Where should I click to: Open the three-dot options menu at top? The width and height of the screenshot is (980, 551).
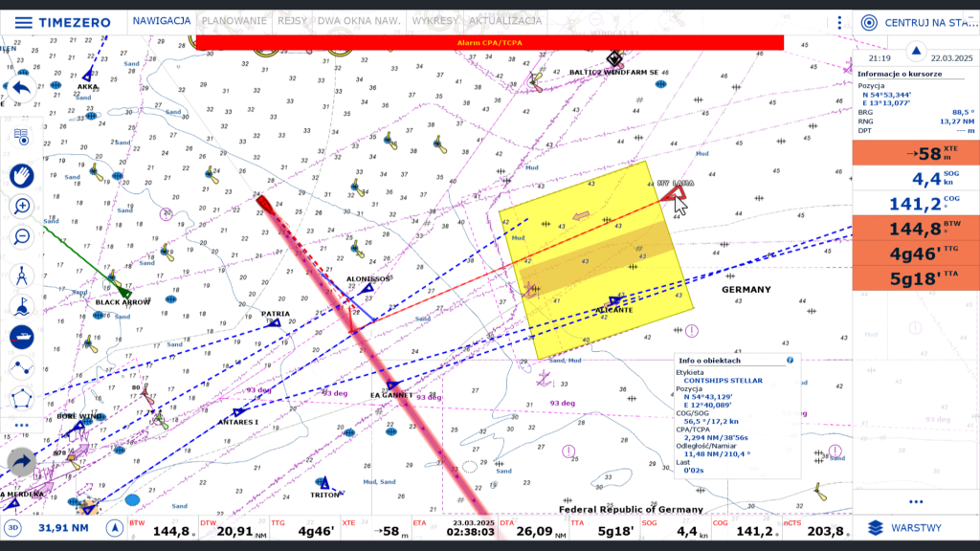[x=839, y=22]
